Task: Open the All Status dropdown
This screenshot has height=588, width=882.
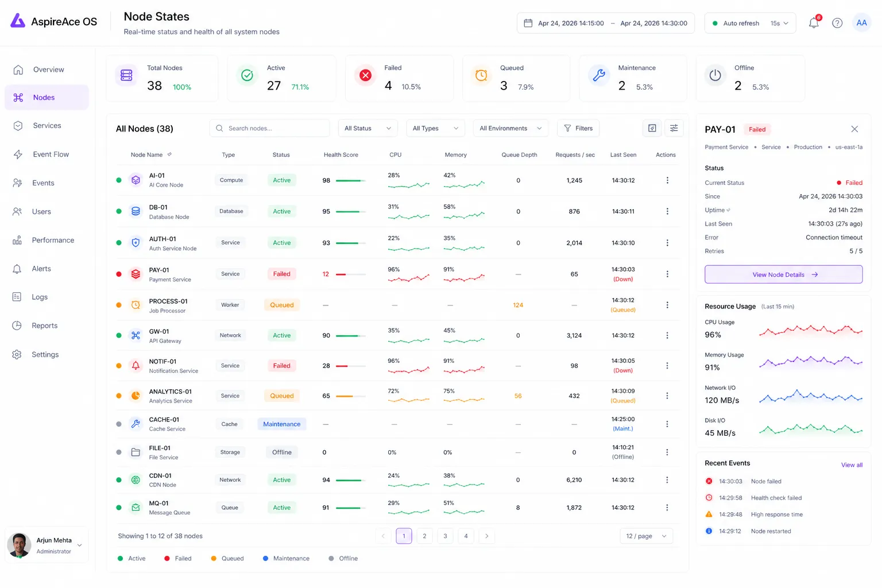Action: pos(368,128)
